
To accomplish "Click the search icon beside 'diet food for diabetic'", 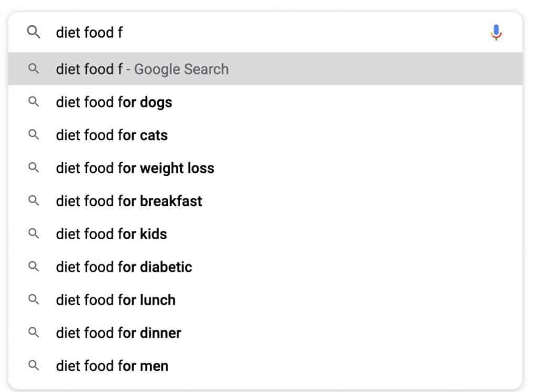I will pyautogui.click(x=34, y=267).
